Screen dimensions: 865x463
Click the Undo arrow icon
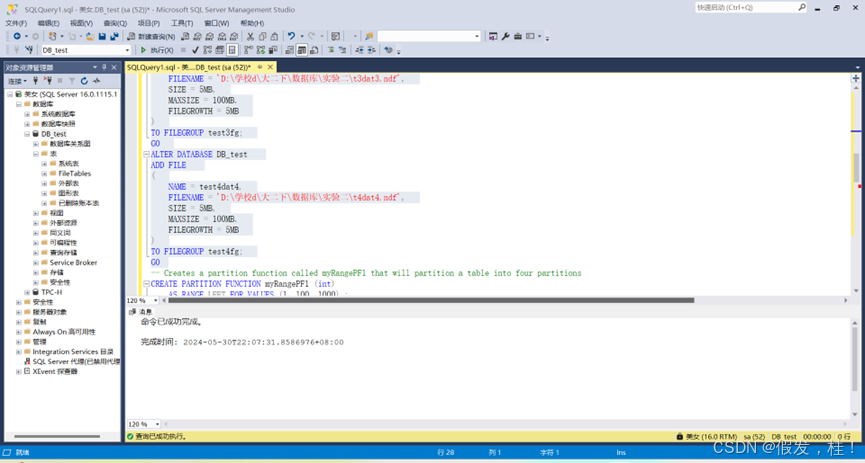coord(291,36)
